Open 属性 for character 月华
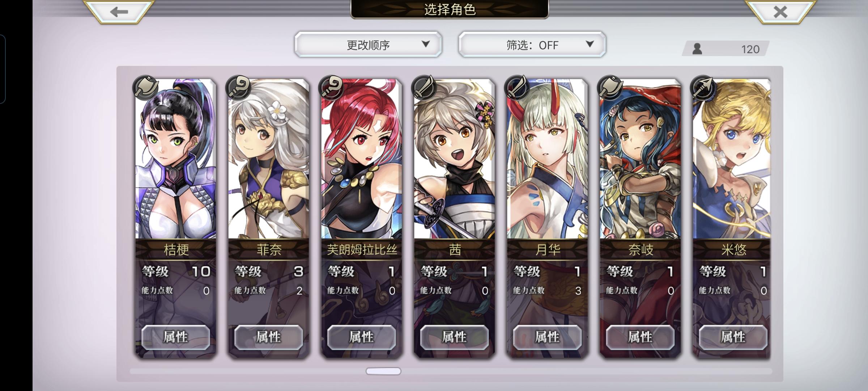The image size is (868, 391). [x=548, y=337]
